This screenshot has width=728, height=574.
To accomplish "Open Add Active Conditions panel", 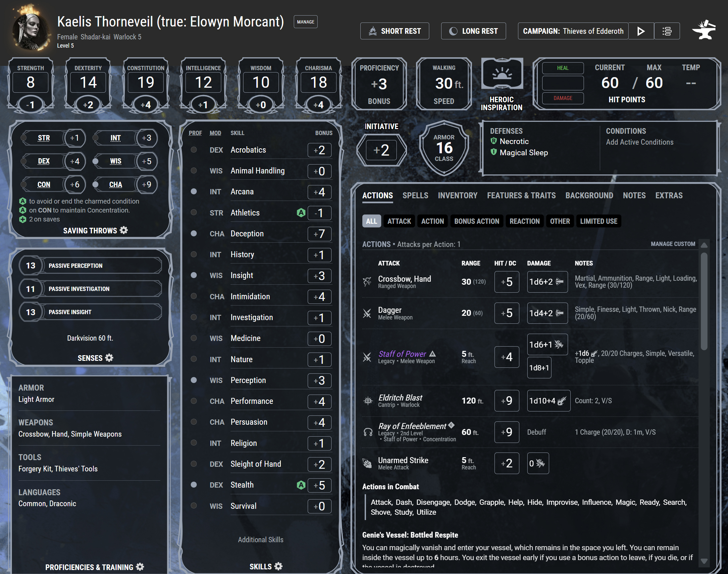I will click(x=640, y=142).
